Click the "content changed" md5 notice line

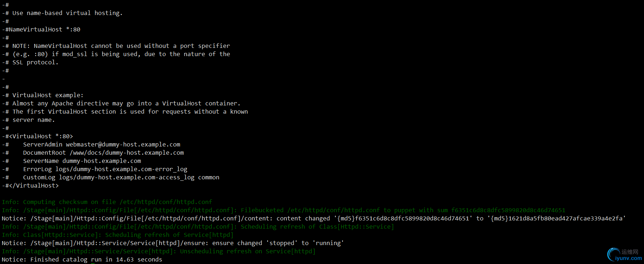313,219
